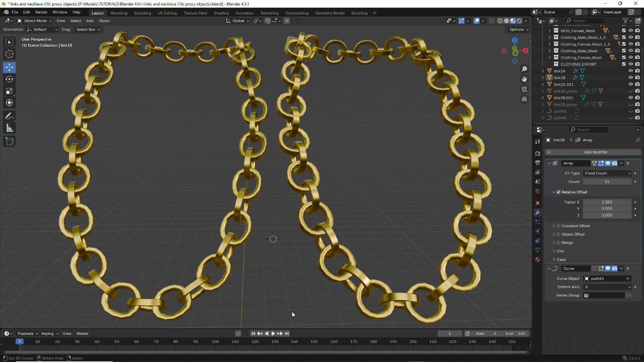644x362 pixels.
Task: Select the Scale tool
Action: click(10, 91)
